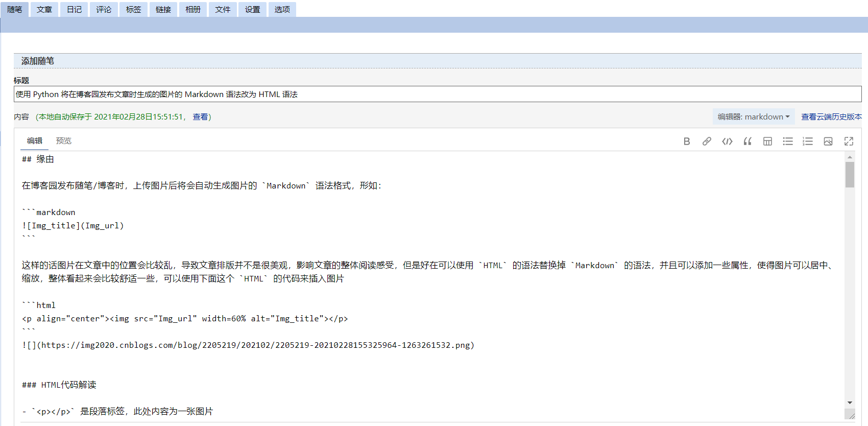Image resolution: width=868 pixels, height=426 pixels.
Task: Open the 文章 tab
Action: [x=44, y=10]
